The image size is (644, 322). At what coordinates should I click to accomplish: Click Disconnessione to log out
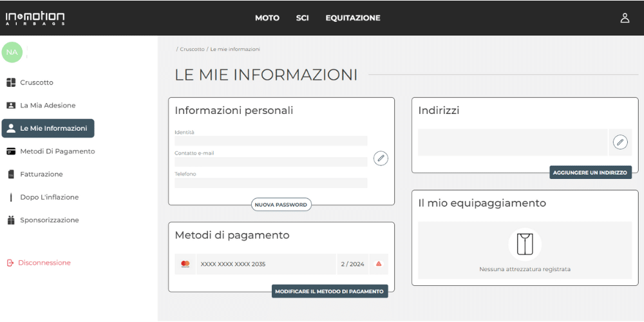[x=44, y=263]
